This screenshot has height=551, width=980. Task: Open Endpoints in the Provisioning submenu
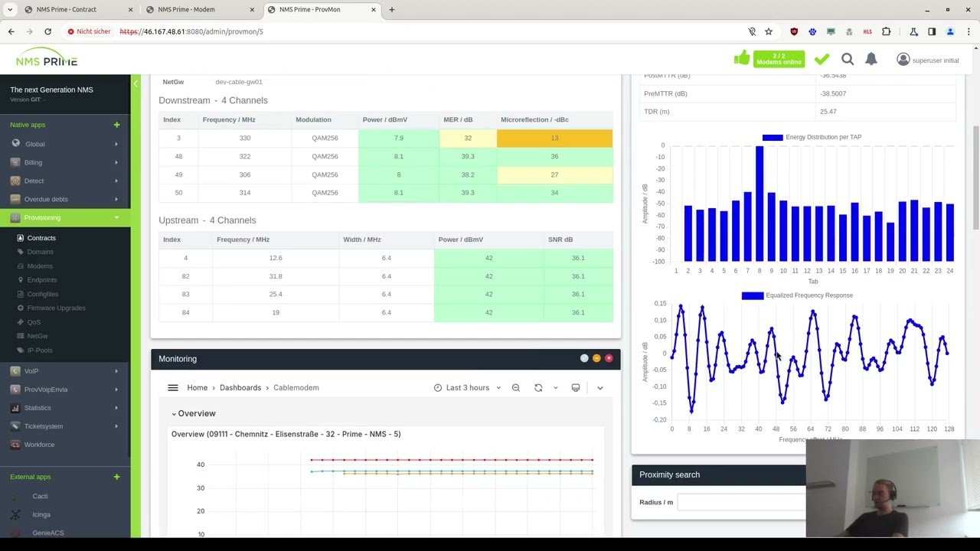42,280
